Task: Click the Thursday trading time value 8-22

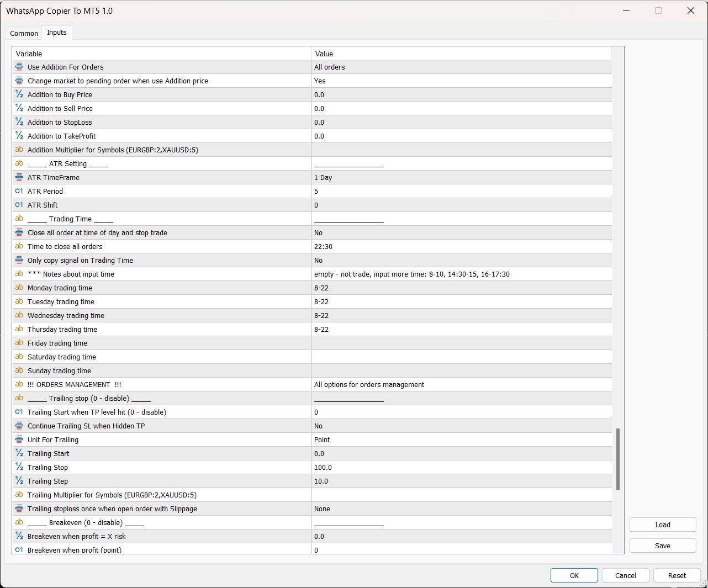Action: 462,329
